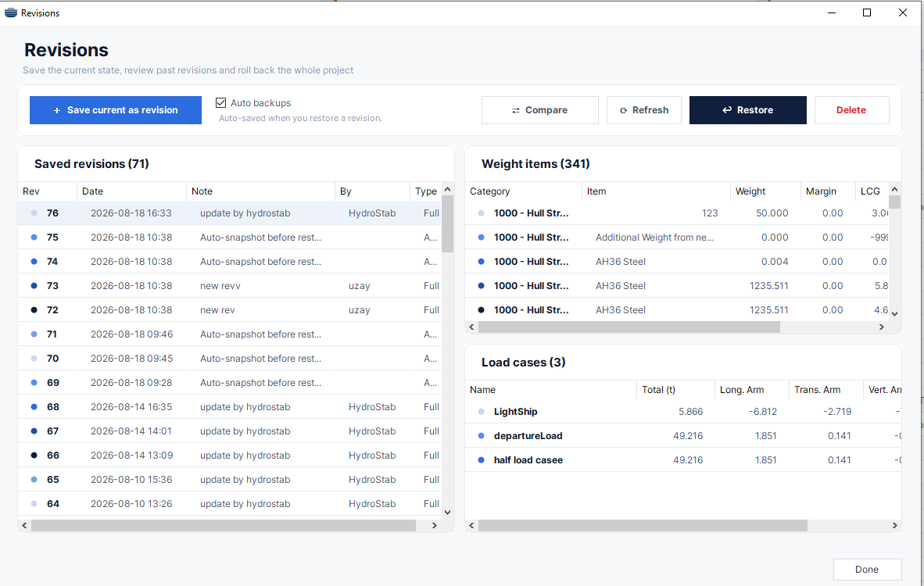The width and height of the screenshot is (924, 586).
Task: Click scroll right arrow of Load cases list
Action: (x=894, y=525)
